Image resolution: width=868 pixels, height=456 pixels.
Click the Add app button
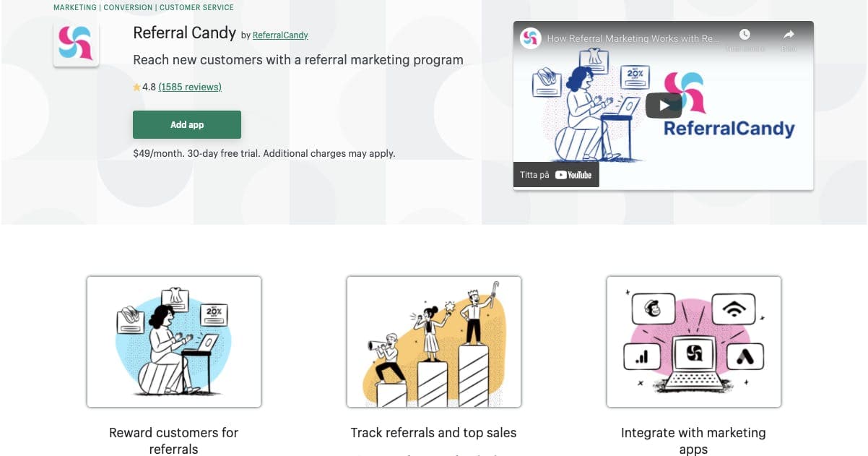pyautogui.click(x=187, y=124)
